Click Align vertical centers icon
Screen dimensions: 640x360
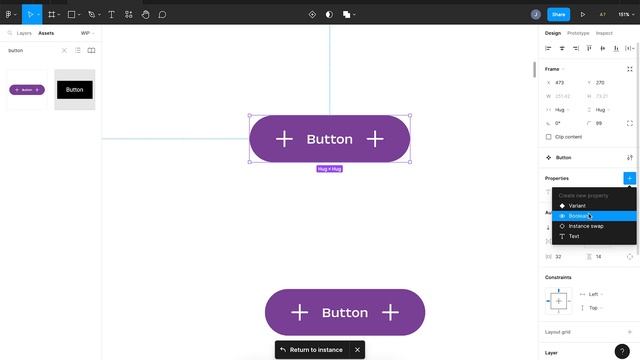point(602,49)
